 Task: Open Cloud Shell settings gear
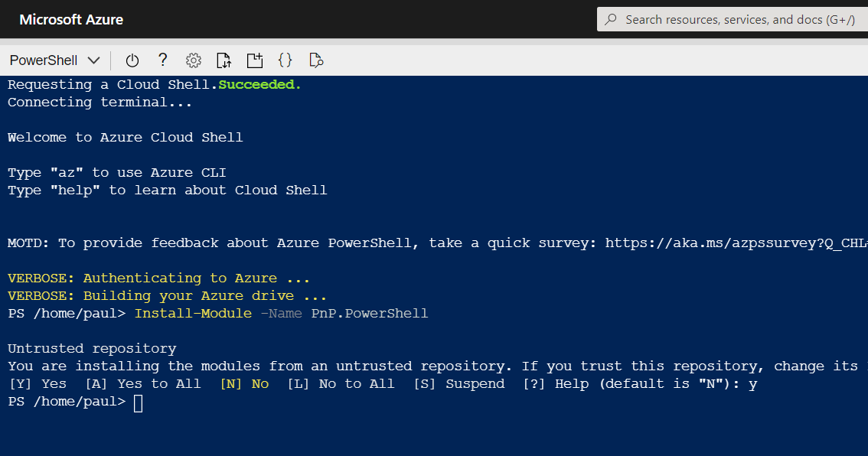tap(194, 60)
